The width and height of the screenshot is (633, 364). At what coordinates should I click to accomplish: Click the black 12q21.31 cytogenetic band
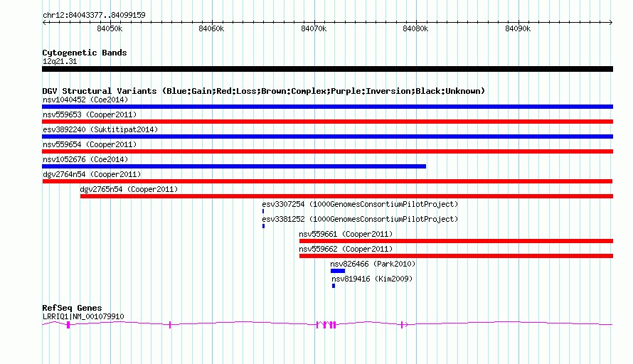(327, 69)
